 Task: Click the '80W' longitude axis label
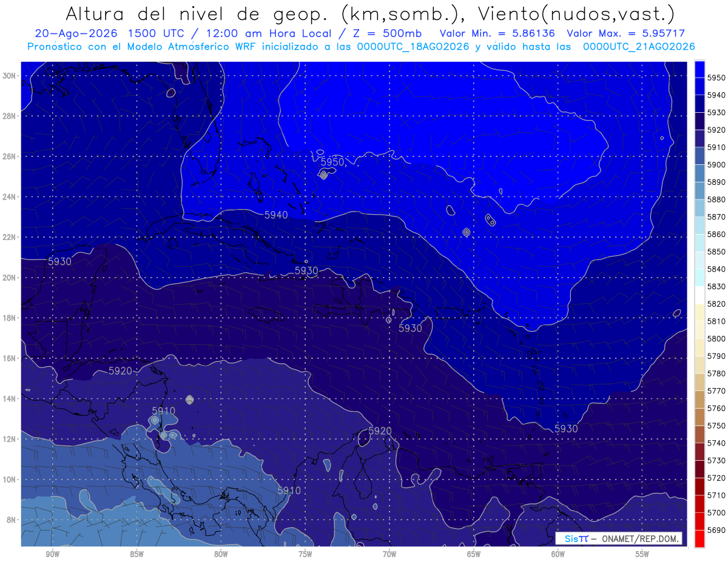[221, 555]
